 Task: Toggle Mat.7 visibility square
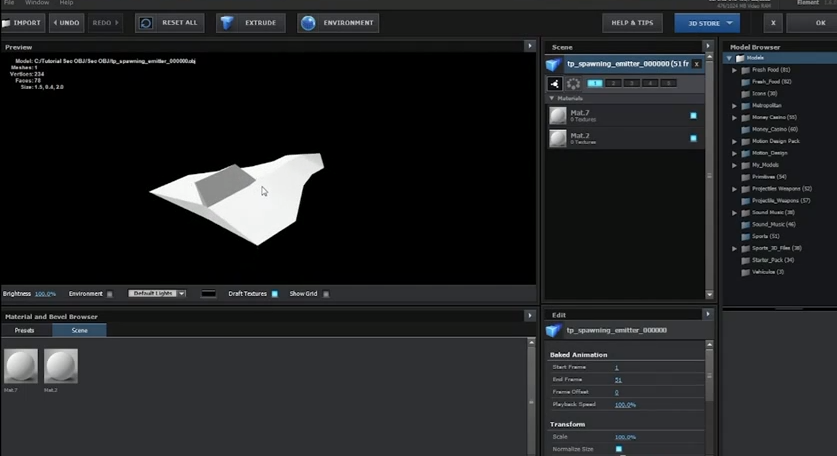point(693,115)
